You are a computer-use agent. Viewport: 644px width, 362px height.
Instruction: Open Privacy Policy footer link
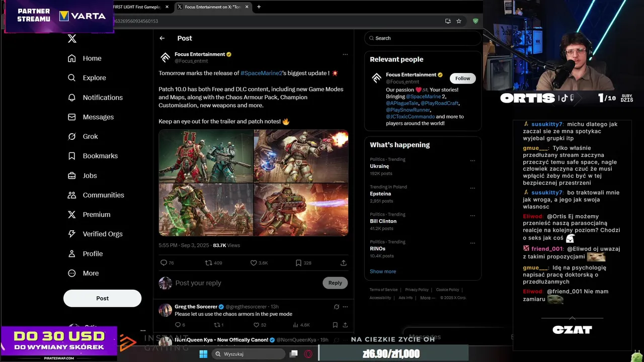(417, 290)
